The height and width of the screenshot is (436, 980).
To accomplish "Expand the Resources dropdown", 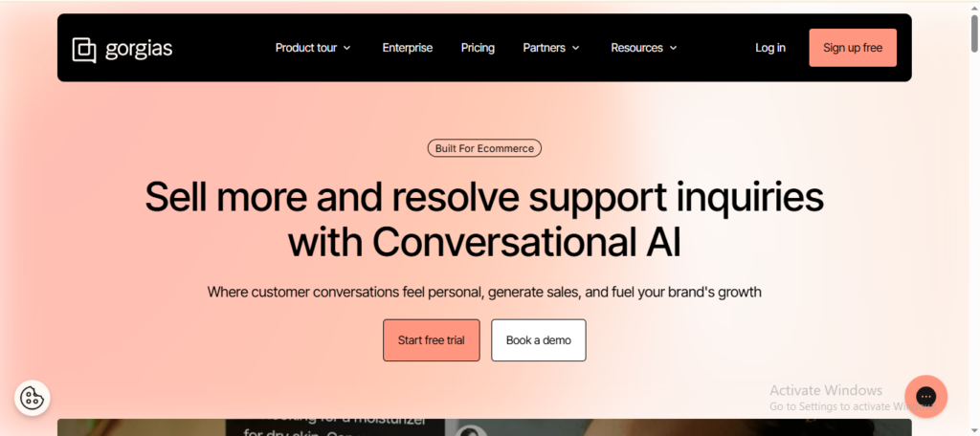I will pyautogui.click(x=644, y=48).
